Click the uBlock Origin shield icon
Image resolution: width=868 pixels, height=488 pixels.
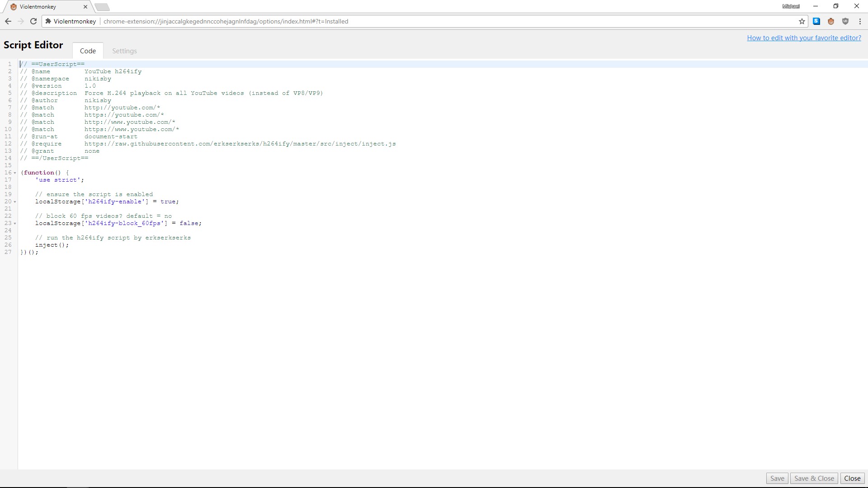click(846, 21)
